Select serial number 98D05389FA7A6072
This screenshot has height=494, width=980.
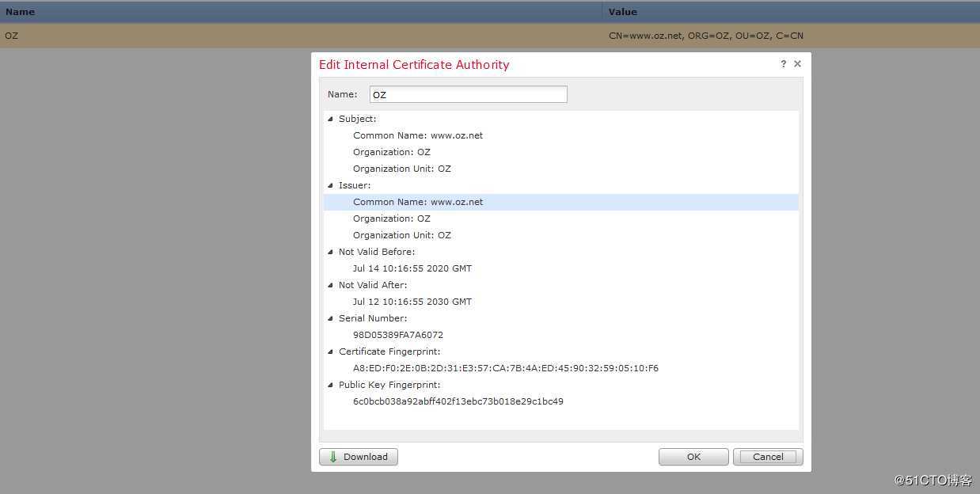(398, 335)
